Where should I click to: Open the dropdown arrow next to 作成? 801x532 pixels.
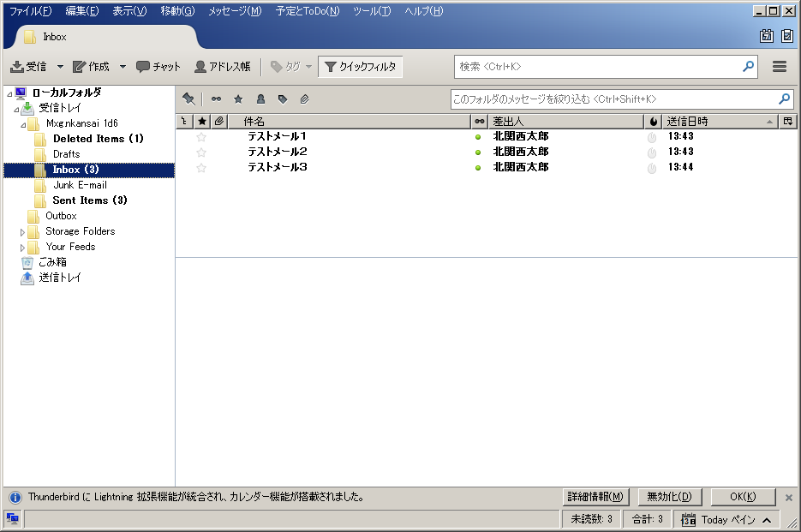coord(123,67)
